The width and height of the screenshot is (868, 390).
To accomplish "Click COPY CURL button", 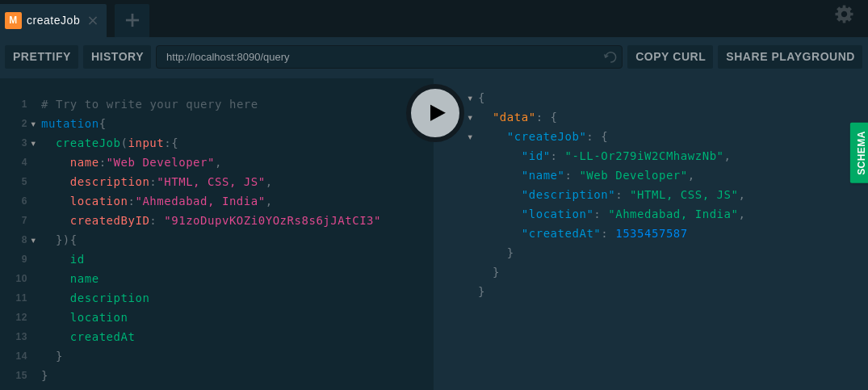I will 670,57.
